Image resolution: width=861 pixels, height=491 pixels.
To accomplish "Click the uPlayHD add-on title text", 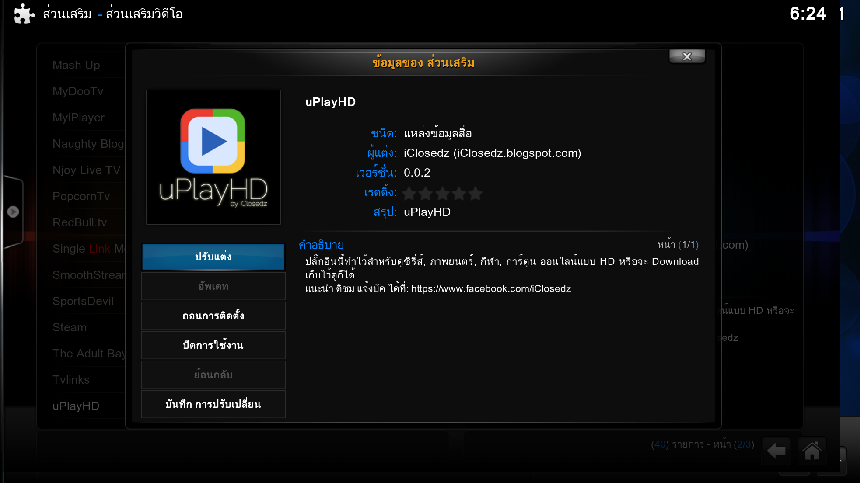I will click(x=331, y=102).
